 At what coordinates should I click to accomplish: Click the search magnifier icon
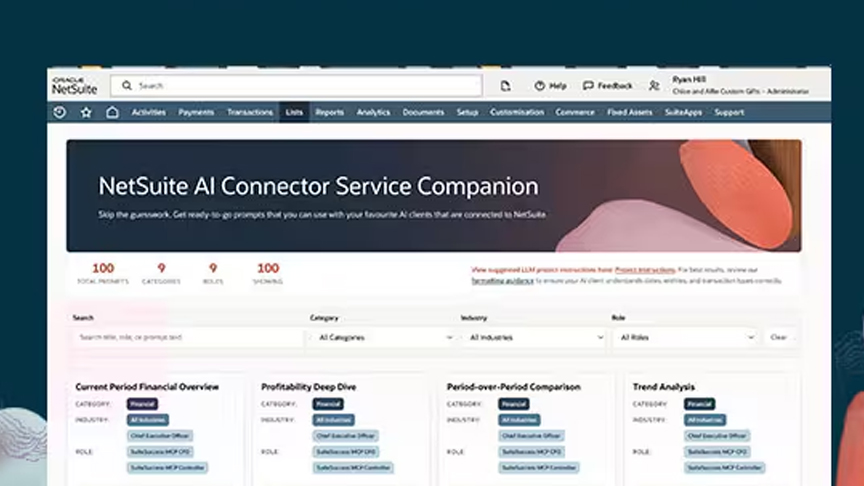click(x=127, y=86)
